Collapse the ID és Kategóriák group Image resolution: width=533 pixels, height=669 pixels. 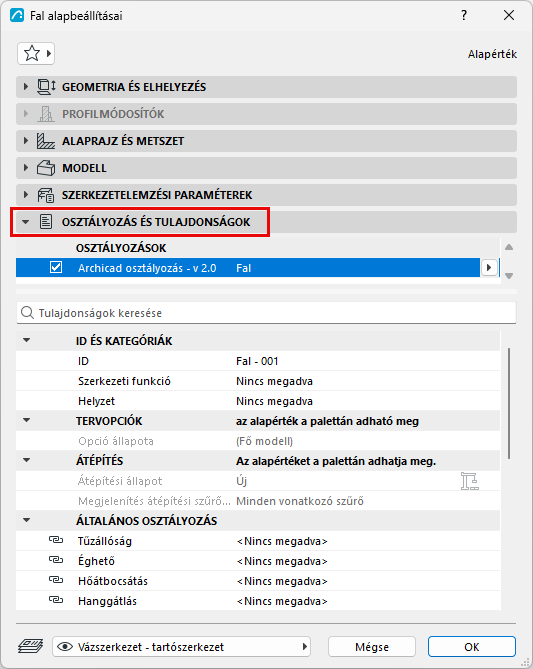pyautogui.click(x=26, y=340)
